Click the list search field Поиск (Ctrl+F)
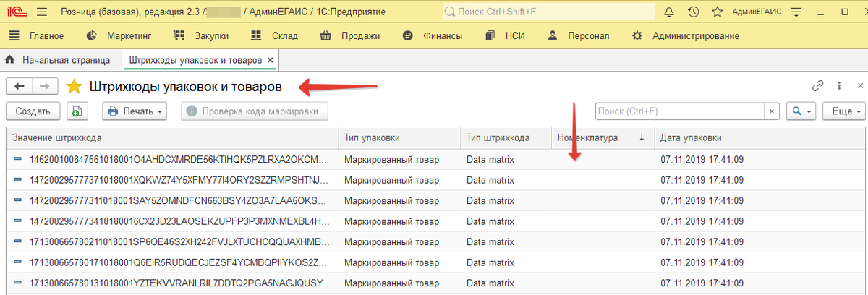 click(679, 111)
